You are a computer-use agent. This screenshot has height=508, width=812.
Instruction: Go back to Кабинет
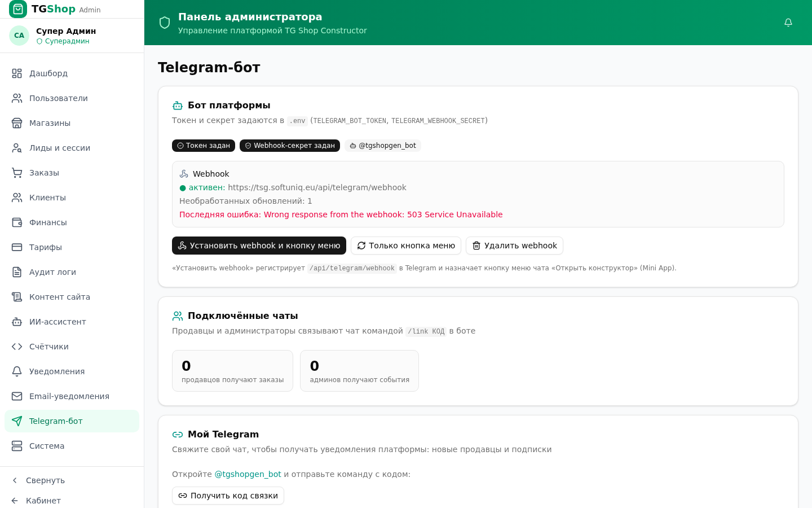[72, 501]
